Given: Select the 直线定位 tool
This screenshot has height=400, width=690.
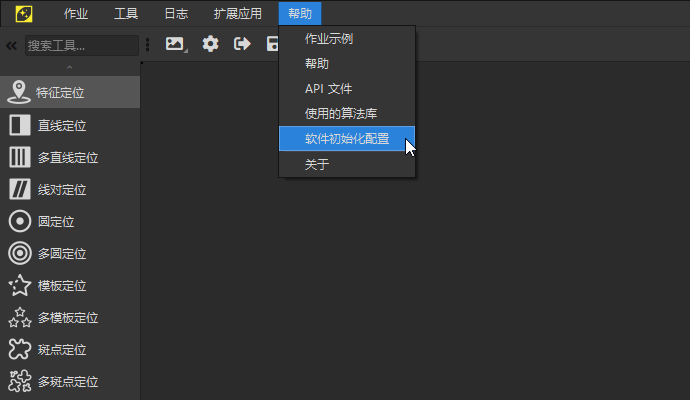Looking at the screenshot, I should (60, 125).
